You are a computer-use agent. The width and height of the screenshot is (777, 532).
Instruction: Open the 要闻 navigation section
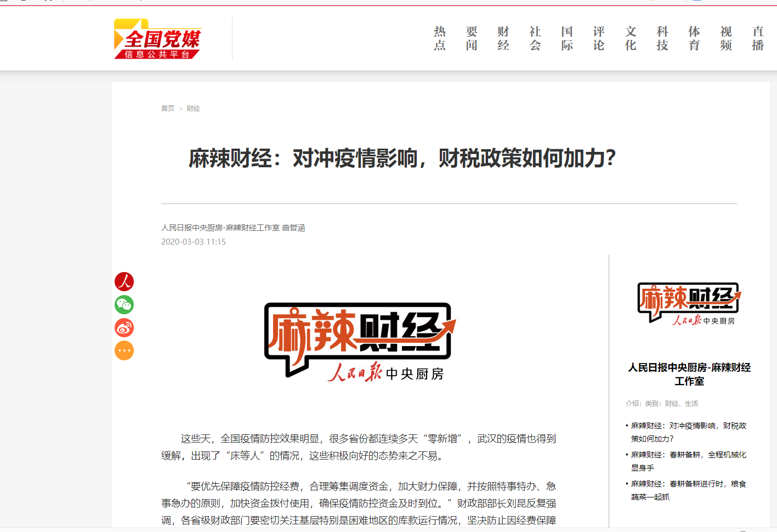472,38
